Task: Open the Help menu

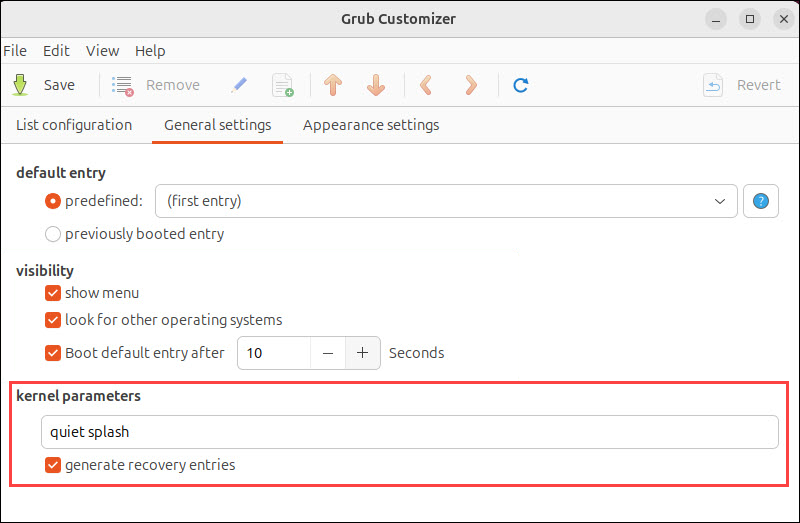Action: pos(150,51)
